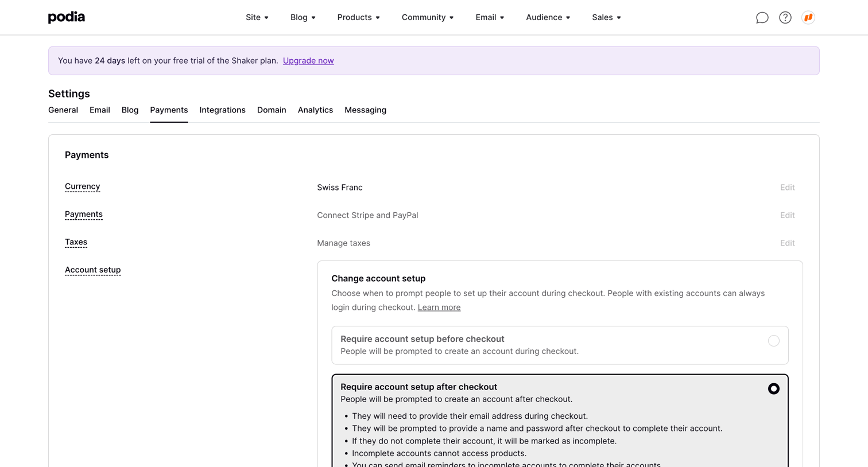
Task: Edit the Manage taxes row
Action: [x=787, y=243]
